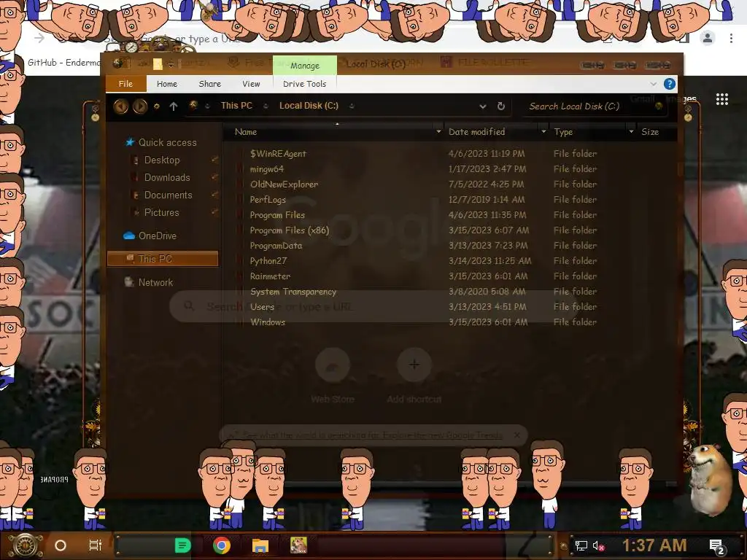
Task: Click the Explorer Help question mark icon
Action: (670, 84)
